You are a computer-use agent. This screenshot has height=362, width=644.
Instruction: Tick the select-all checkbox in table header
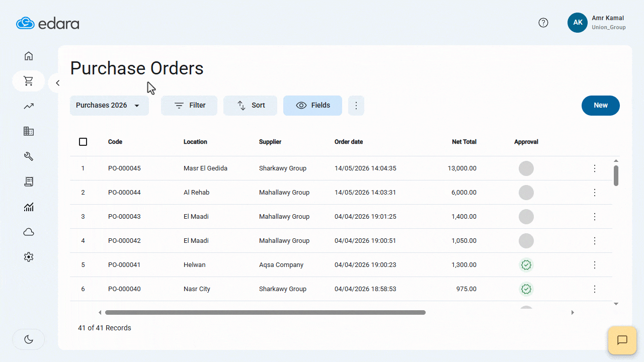(83, 142)
